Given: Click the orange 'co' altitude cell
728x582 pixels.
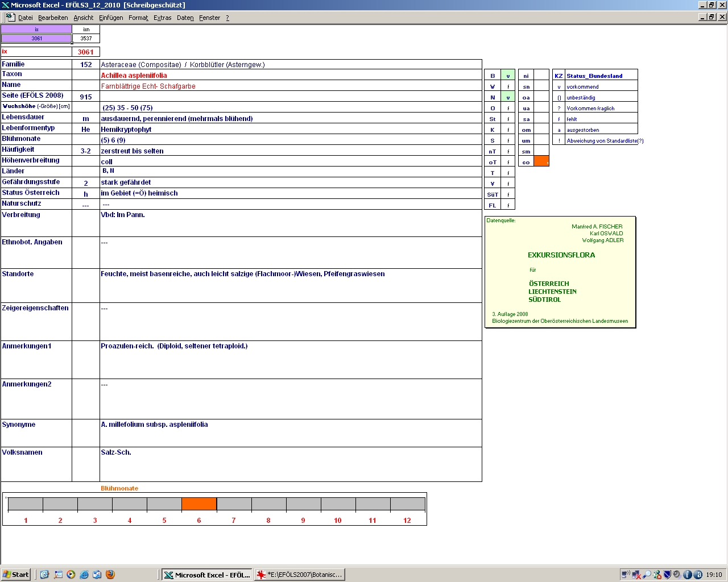Looking at the screenshot, I should 541,162.
